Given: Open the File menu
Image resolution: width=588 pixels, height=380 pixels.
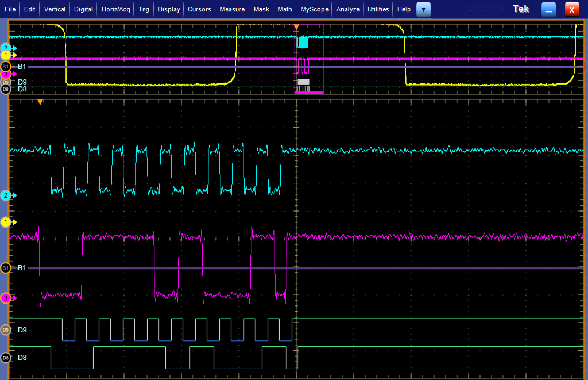Looking at the screenshot, I should (10, 9).
